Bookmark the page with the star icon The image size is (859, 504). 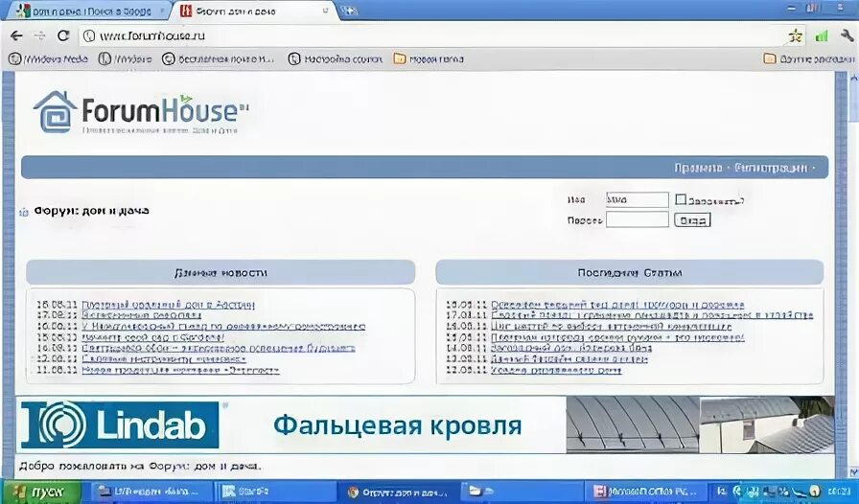[x=796, y=36]
